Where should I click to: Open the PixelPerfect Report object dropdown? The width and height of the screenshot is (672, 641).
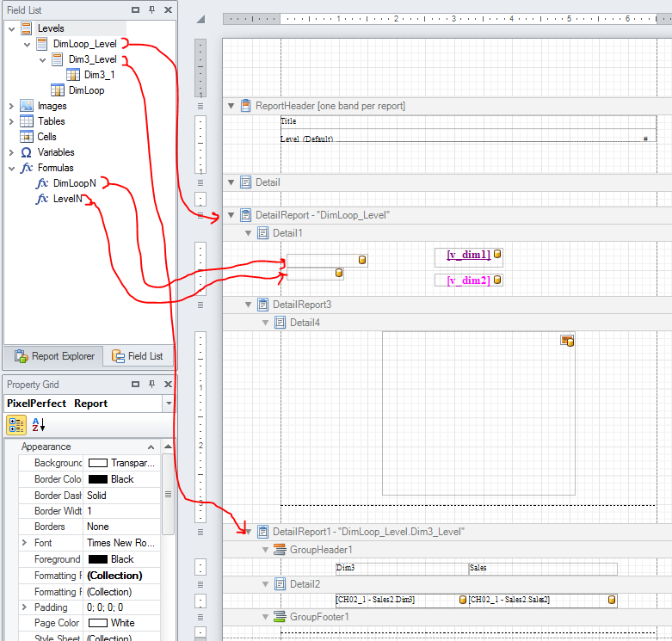(169, 404)
